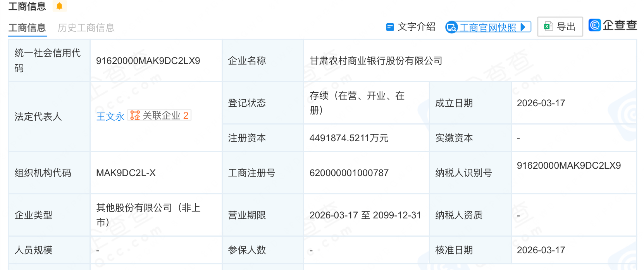Click the 人员规模 label cell
The width and height of the screenshot is (644, 270).
(49, 250)
